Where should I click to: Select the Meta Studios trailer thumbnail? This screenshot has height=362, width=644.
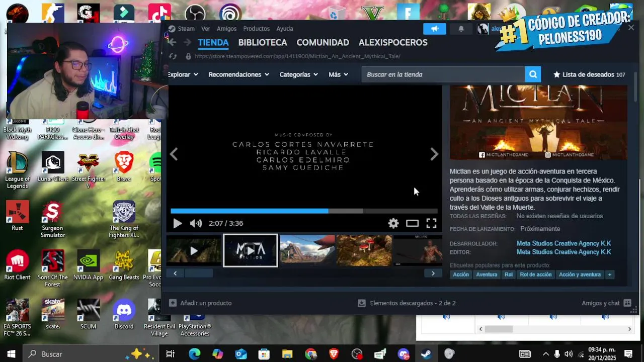(x=251, y=250)
